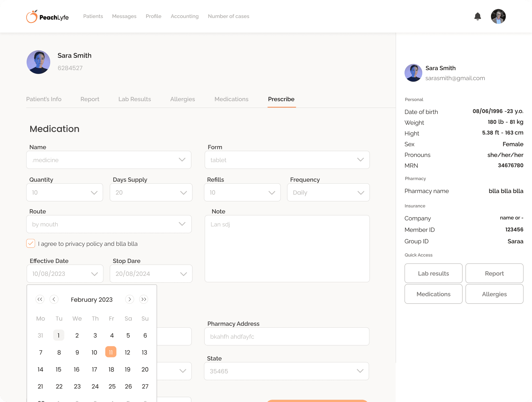Open the Stop Dare date picker

pyautogui.click(x=151, y=274)
